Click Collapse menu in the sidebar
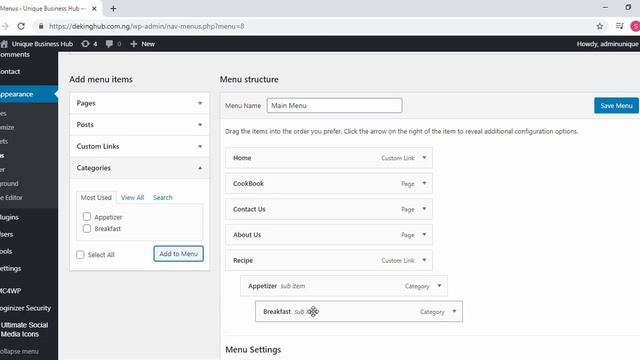Viewport: 640px width, 360px height. 20,351
